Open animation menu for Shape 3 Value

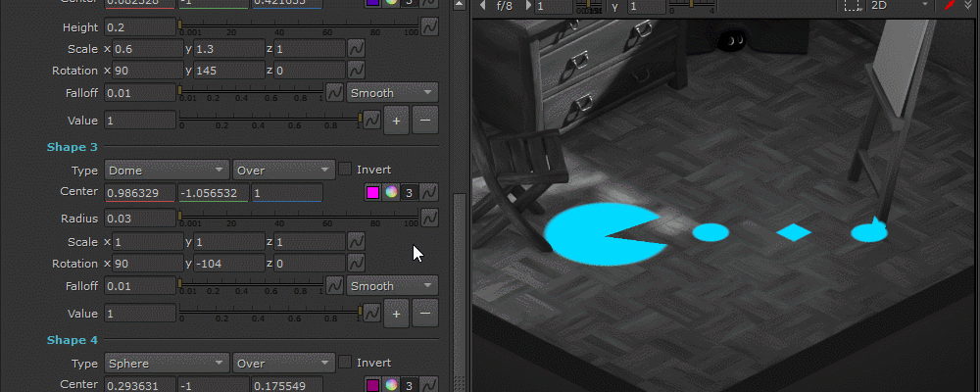(372, 313)
